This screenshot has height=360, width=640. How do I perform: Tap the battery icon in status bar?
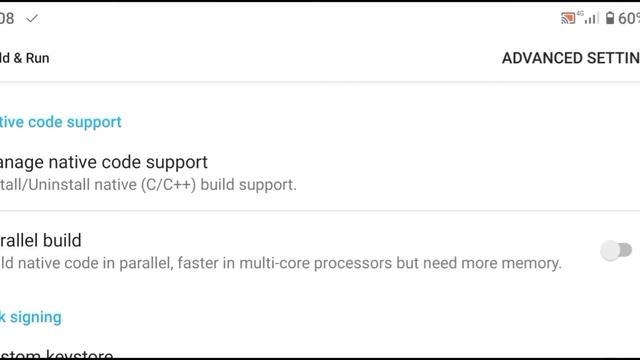tap(610, 18)
